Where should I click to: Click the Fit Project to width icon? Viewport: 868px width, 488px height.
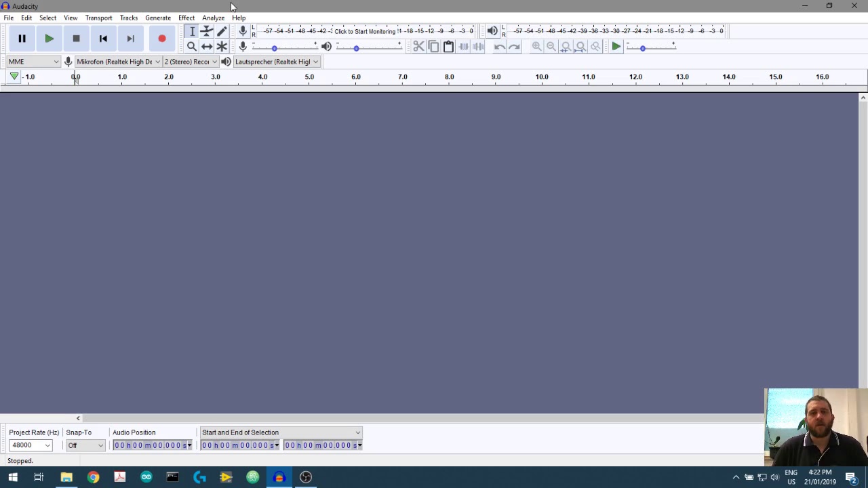[x=581, y=46]
